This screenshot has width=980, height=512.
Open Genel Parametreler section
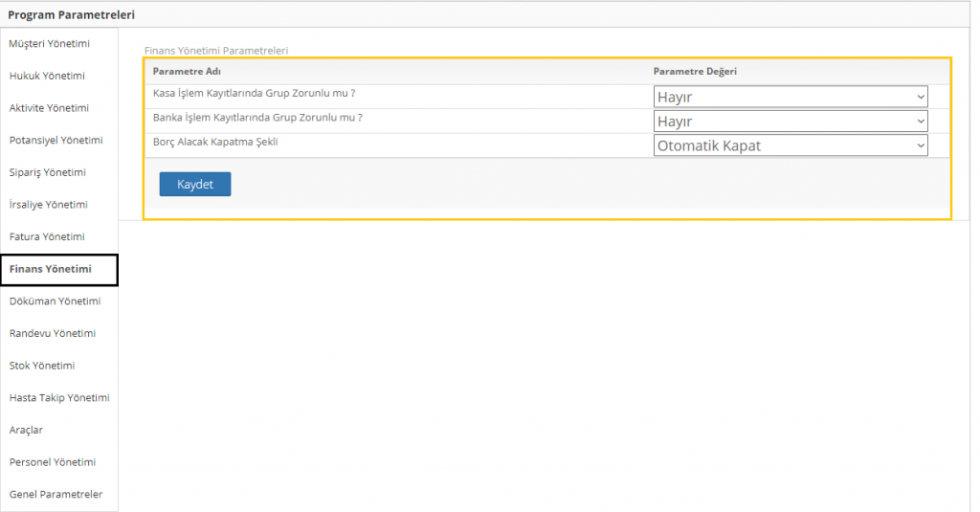(56, 495)
